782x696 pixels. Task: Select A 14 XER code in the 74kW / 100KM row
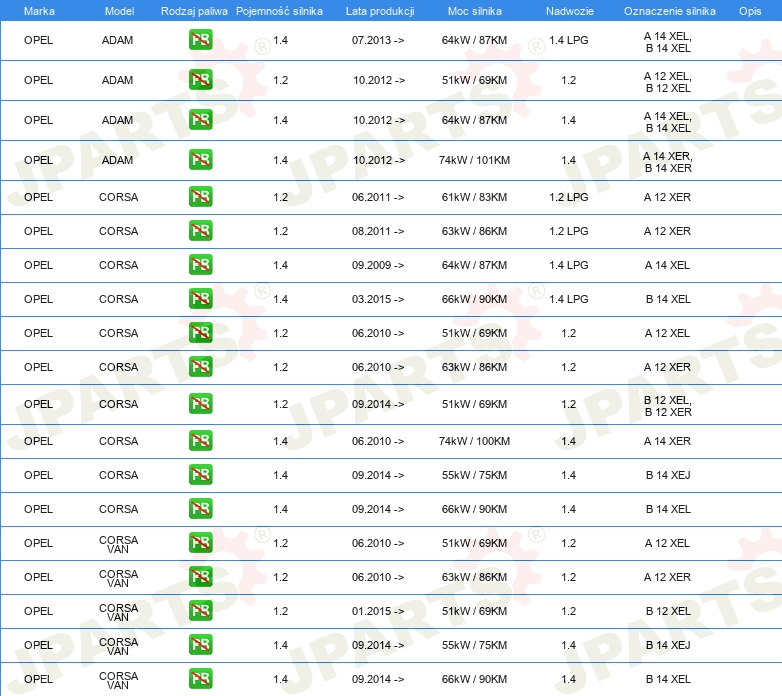667,441
